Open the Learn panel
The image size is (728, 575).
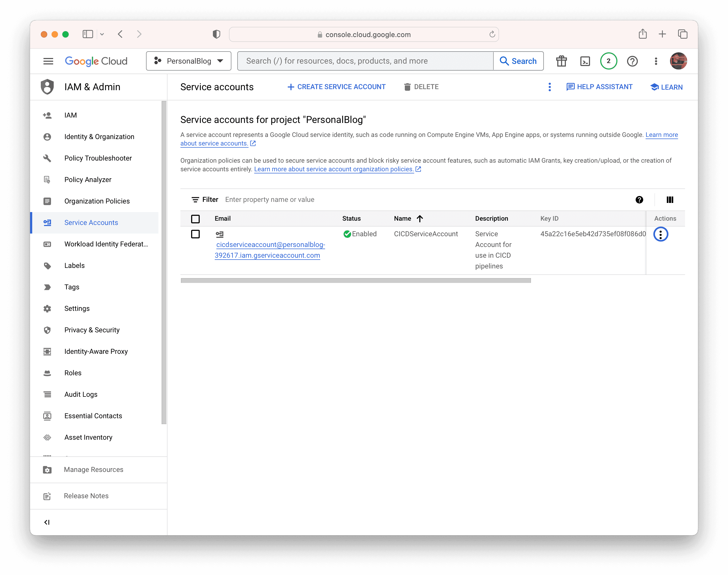[667, 87]
